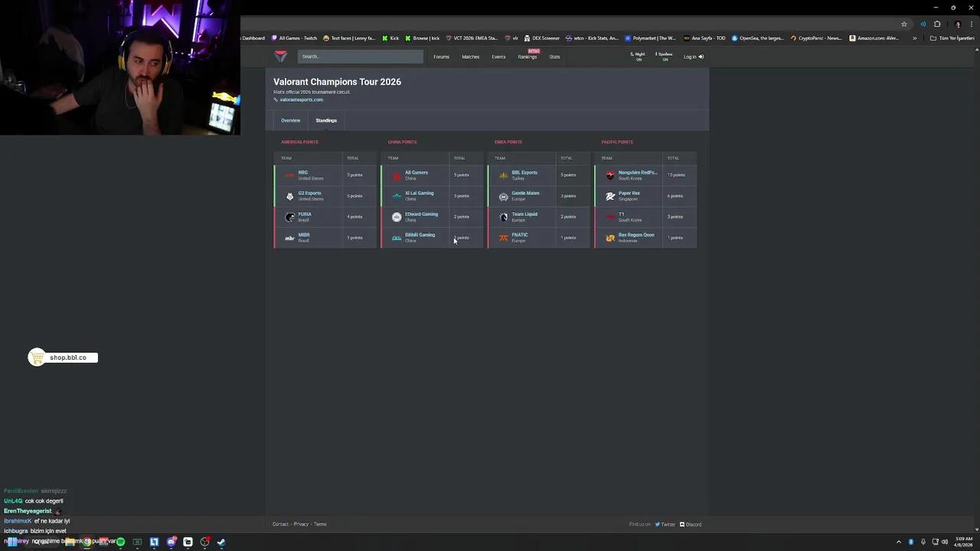Image resolution: width=980 pixels, height=551 pixels.
Task: Select the Standings tab
Action: pyautogui.click(x=326, y=120)
